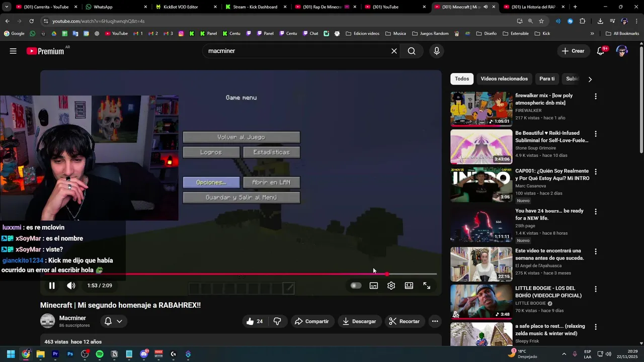
Task: Bookmark this page with the star icon
Action: pos(541,21)
